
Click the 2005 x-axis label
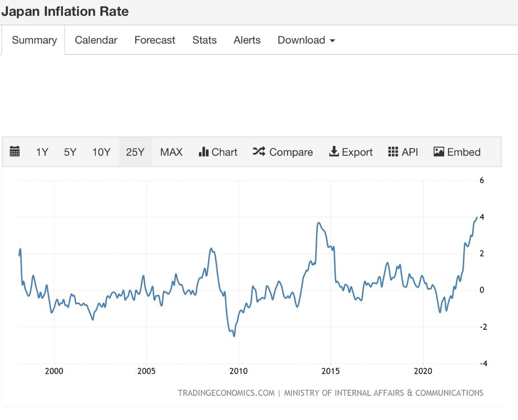(146, 371)
